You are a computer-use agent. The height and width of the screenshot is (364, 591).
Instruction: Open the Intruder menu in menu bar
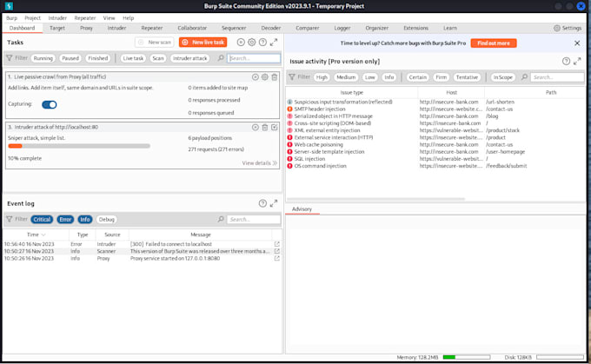(57, 17)
